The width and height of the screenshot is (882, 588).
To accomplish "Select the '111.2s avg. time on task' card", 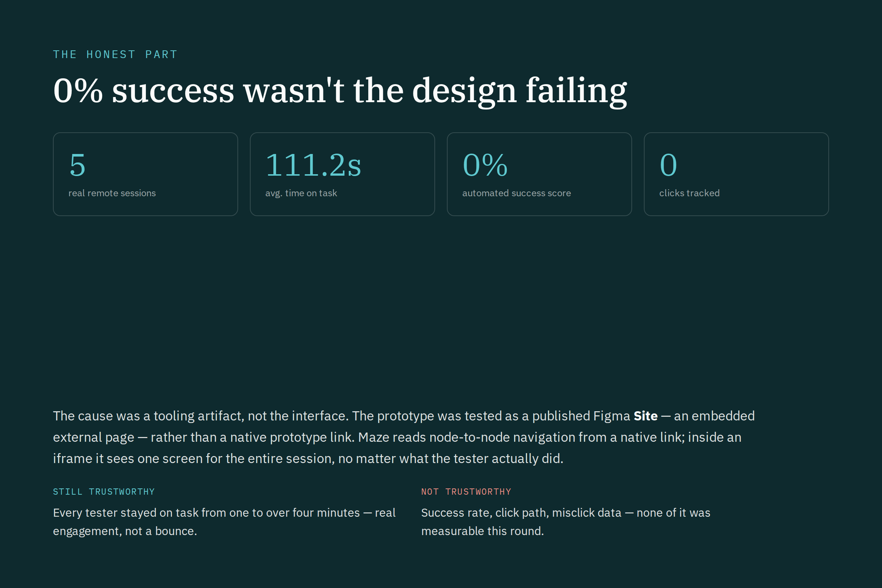I will pyautogui.click(x=343, y=174).
